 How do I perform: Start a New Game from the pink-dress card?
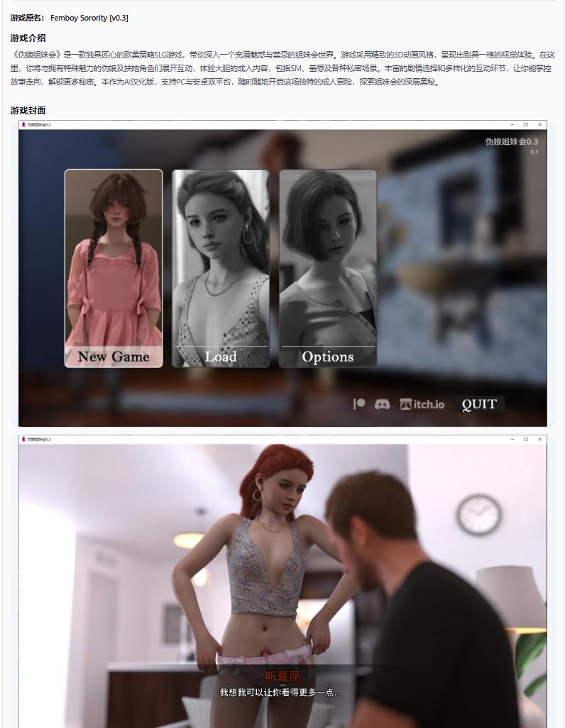(114, 268)
